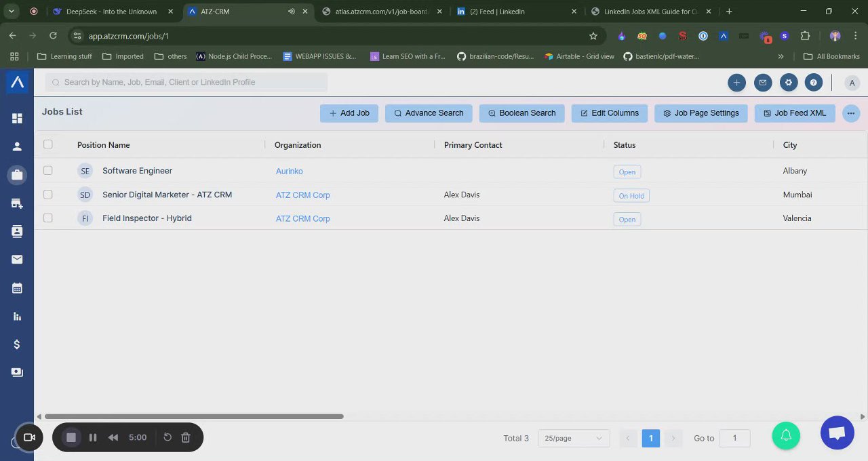This screenshot has width=868, height=461.
Task: Delete the recording with trash icon
Action: pyautogui.click(x=186, y=437)
